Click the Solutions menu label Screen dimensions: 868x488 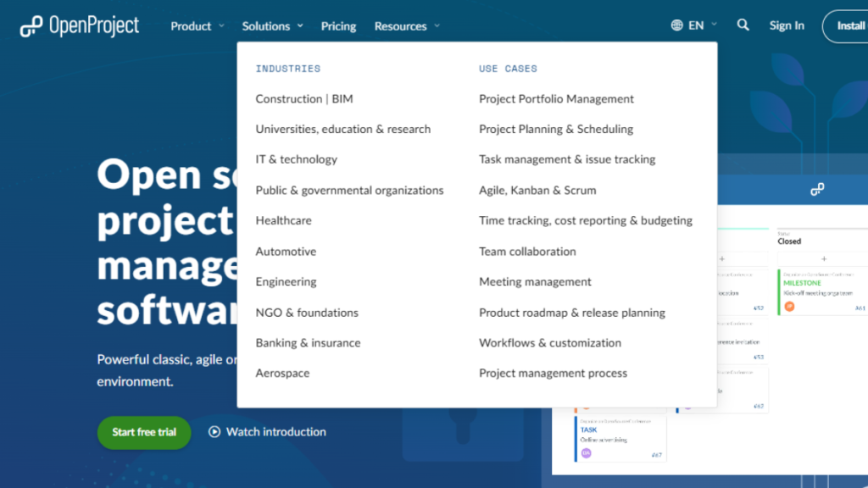(x=265, y=26)
